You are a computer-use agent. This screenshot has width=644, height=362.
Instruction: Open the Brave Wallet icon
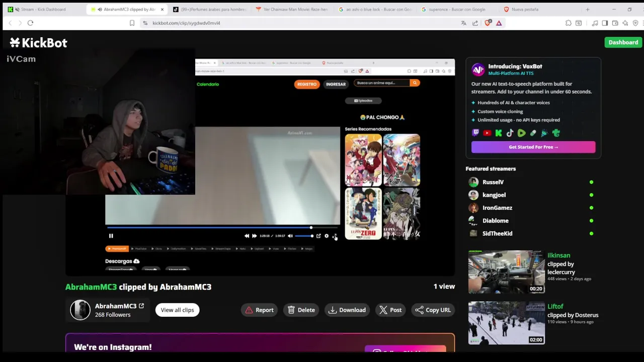[615, 23]
